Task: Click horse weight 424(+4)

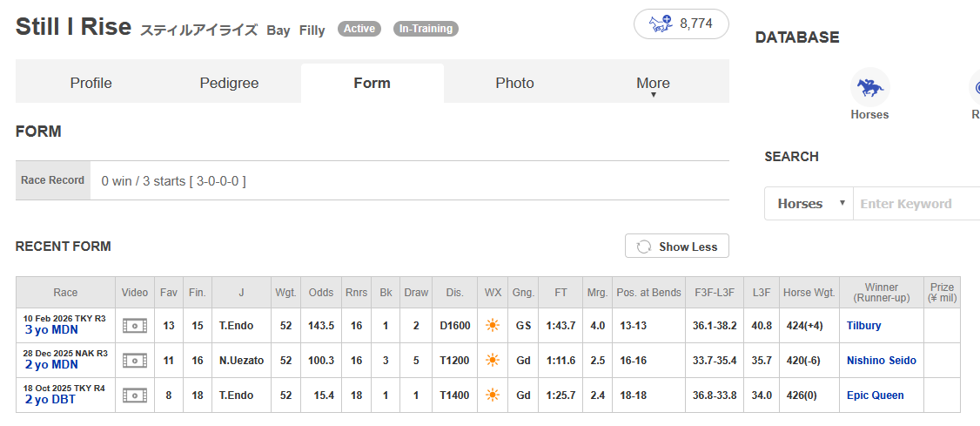Action: (806, 325)
